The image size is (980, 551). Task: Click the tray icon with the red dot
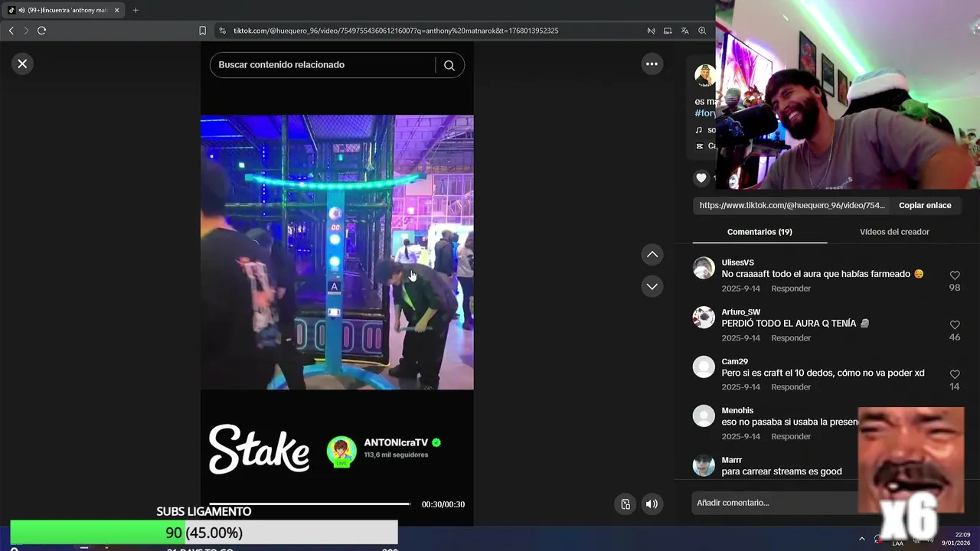click(x=878, y=540)
